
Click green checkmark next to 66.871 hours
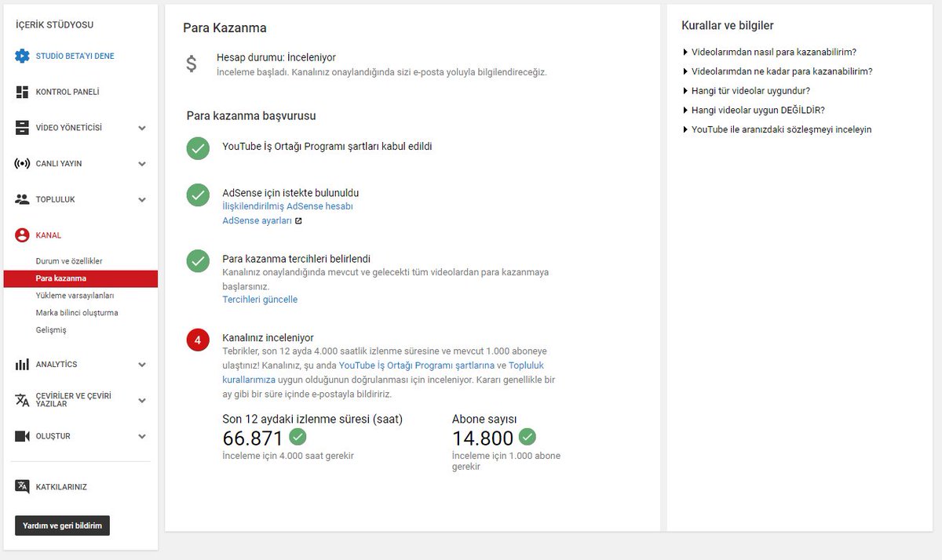tap(298, 436)
